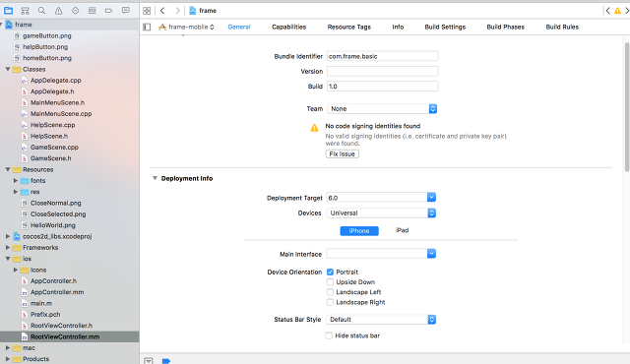Select gameButton.png file
The image size is (630, 364).
pos(47,35)
